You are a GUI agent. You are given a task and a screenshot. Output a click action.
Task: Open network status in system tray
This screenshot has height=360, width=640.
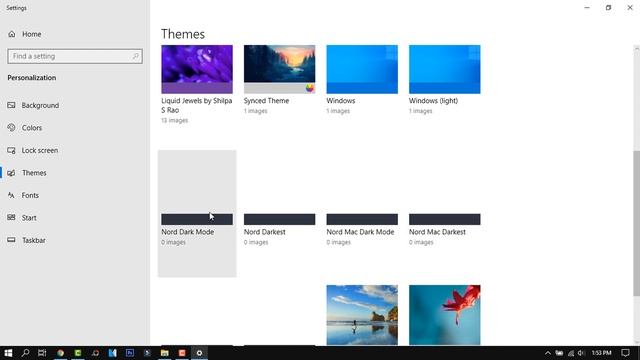pos(571,353)
